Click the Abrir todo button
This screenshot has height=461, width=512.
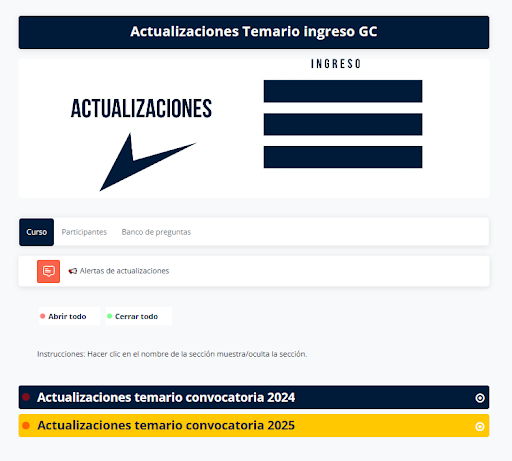[69, 316]
